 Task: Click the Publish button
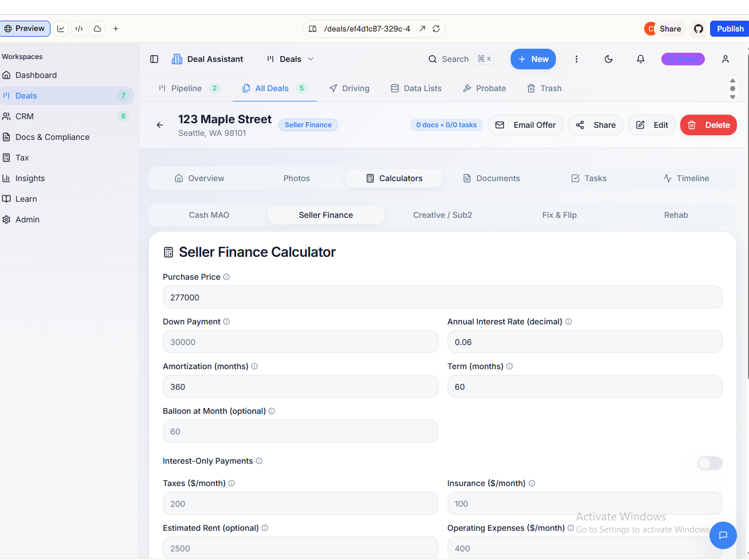click(x=730, y=28)
